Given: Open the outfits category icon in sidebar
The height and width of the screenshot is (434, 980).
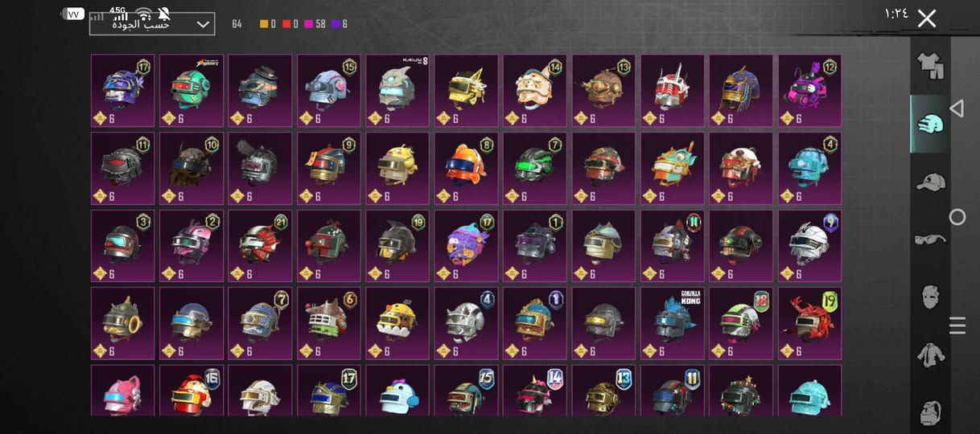Looking at the screenshot, I should [930, 65].
